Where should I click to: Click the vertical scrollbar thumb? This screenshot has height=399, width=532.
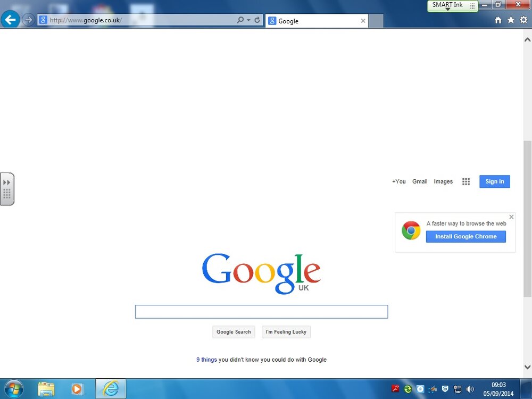(x=527, y=219)
